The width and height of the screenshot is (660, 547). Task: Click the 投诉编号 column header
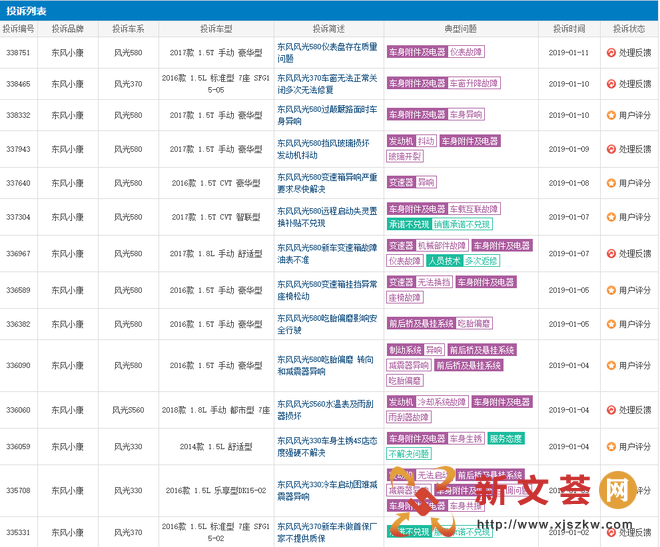tap(18, 29)
